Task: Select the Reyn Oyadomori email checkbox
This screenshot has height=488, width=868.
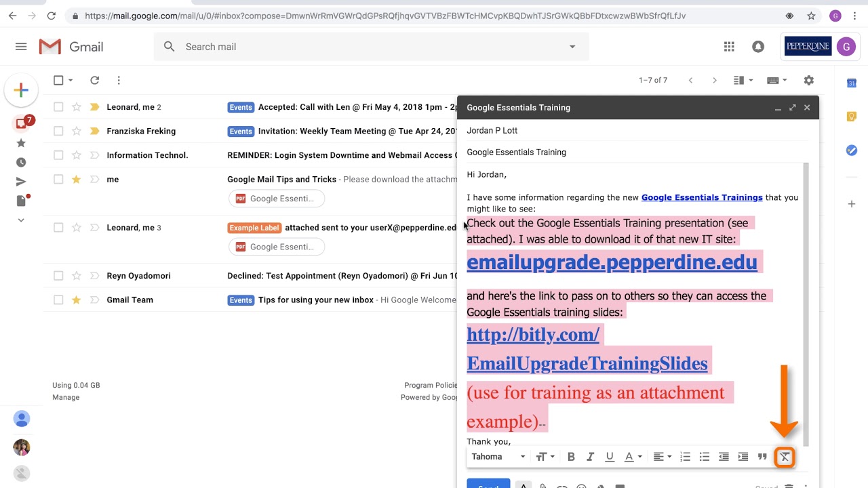Action: (58, 276)
